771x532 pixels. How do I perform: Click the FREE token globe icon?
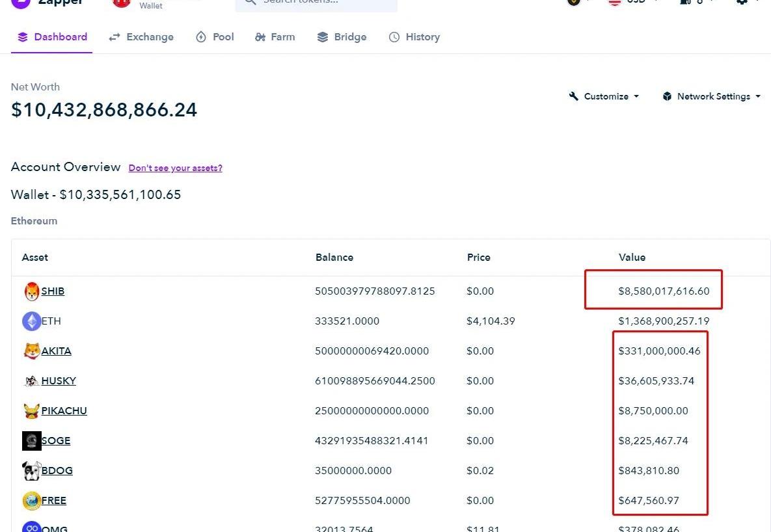click(31, 501)
